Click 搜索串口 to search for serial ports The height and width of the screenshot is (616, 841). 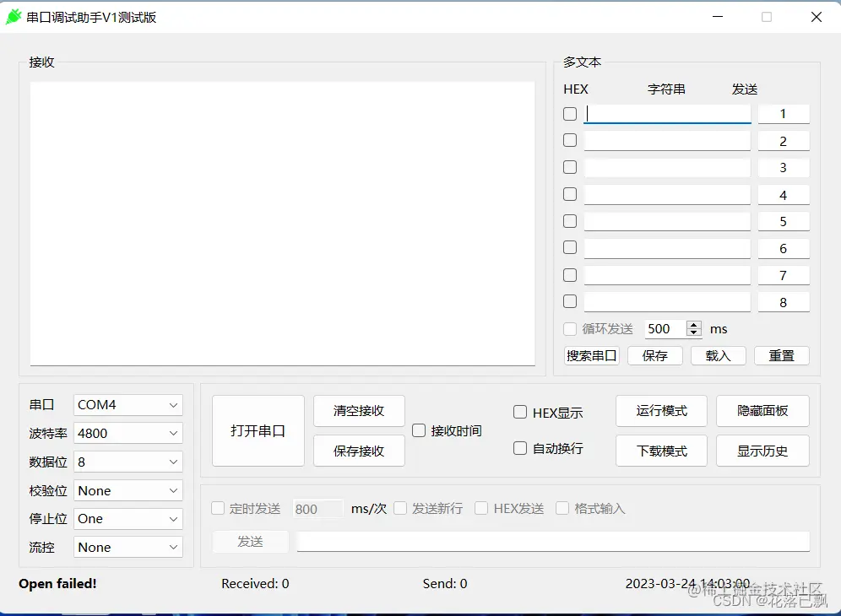[x=591, y=355]
